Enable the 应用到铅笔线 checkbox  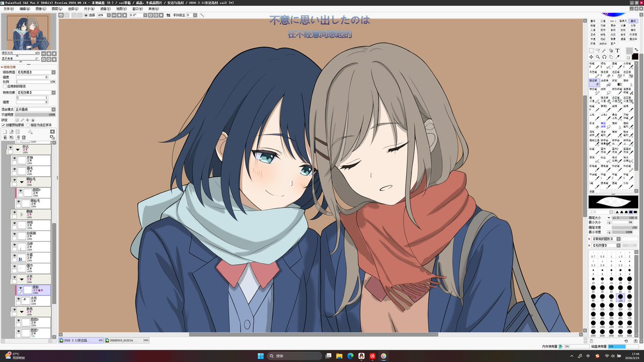[5, 86]
